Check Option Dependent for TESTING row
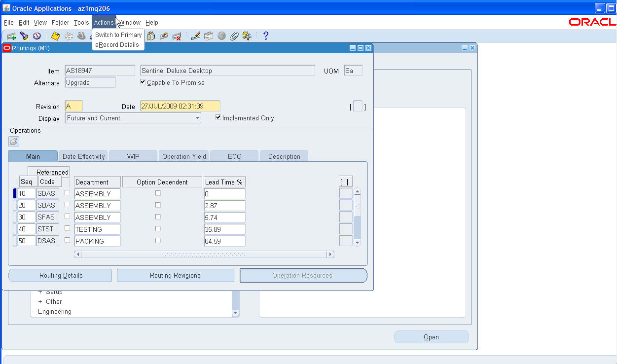 (158, 228)
